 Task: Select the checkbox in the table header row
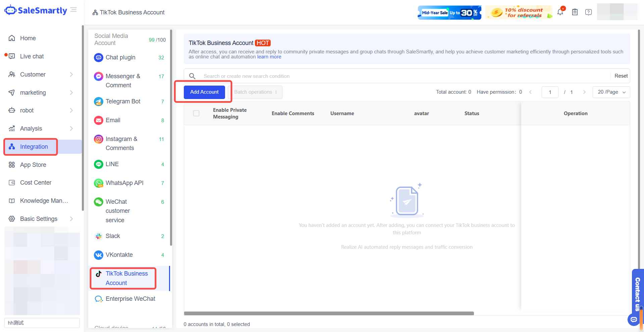point(196,113)
